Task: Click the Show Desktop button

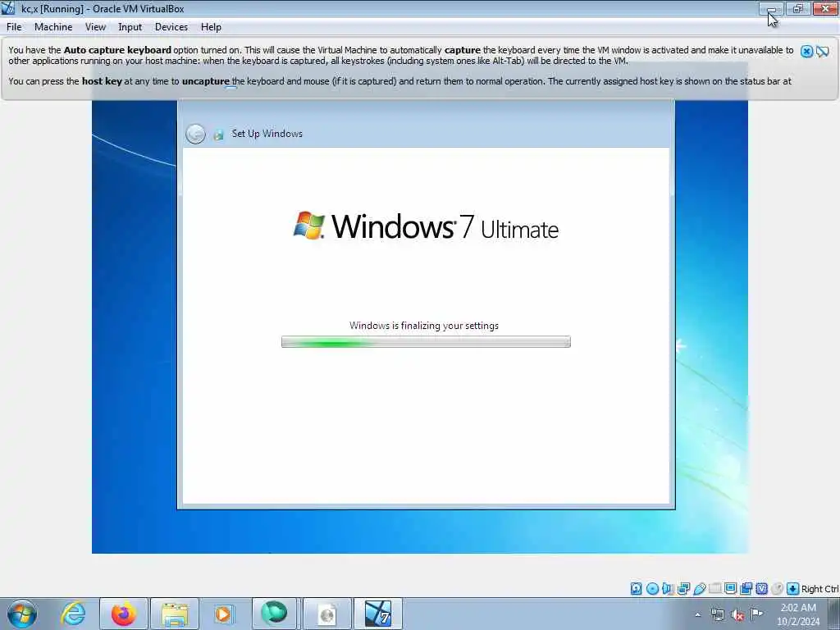Action: 834,614
